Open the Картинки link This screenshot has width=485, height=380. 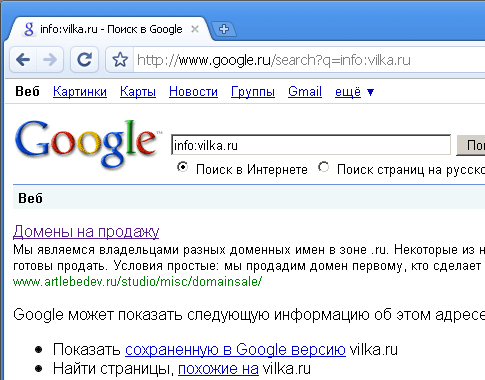(x=80, y=91)
